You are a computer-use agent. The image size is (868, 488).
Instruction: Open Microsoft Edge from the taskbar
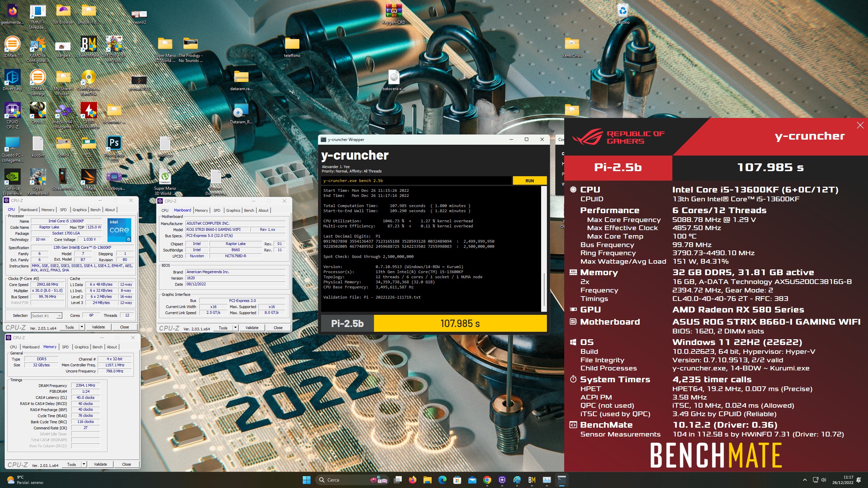coord(442,480)
